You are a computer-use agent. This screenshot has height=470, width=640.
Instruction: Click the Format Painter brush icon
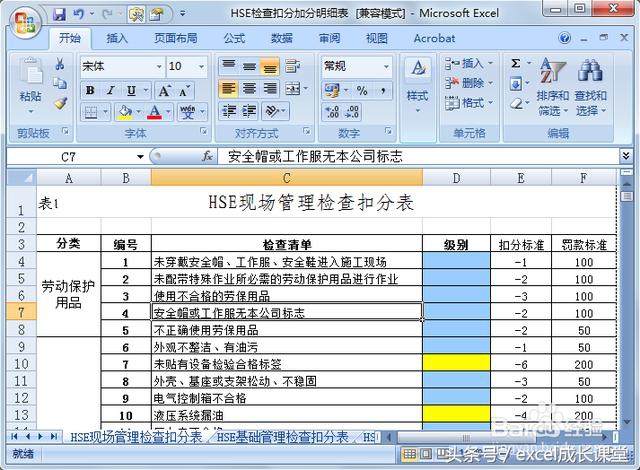coord(60,103)
